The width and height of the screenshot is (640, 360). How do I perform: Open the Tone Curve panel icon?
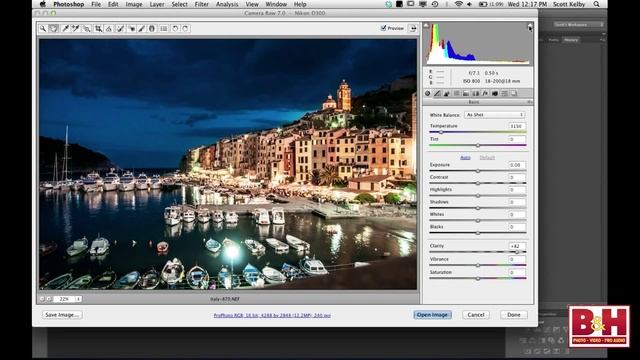[x=437, y=93]
